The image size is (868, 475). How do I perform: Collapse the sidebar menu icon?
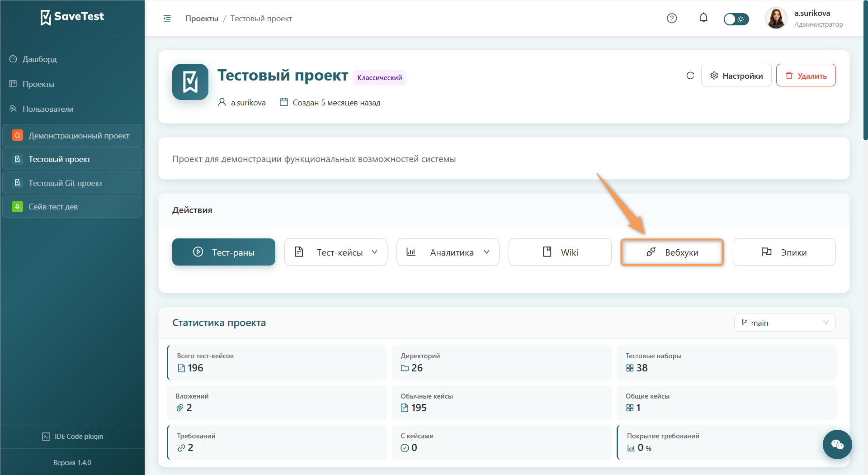click(x=167, y=19)
